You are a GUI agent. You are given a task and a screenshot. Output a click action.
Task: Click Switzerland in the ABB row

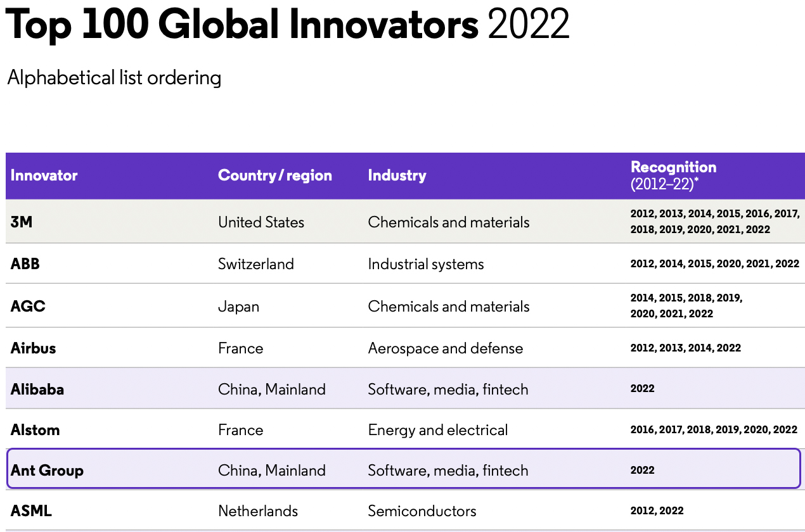[256, 263]
